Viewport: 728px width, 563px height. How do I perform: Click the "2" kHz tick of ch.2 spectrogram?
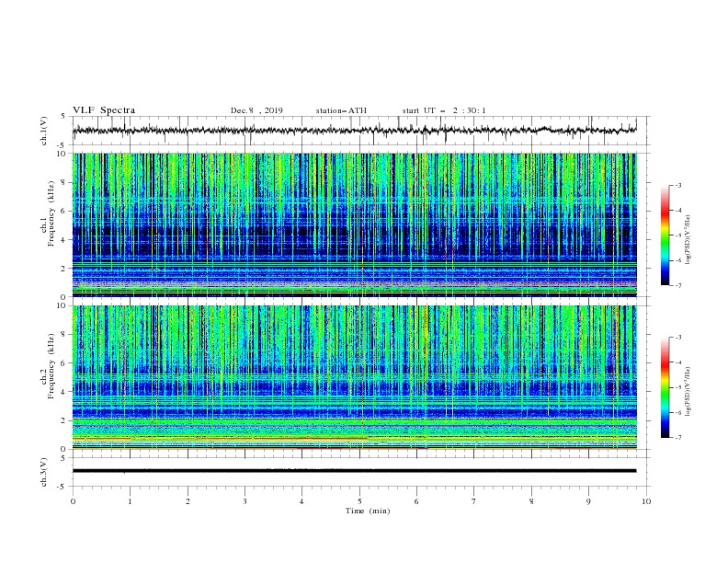64,420
